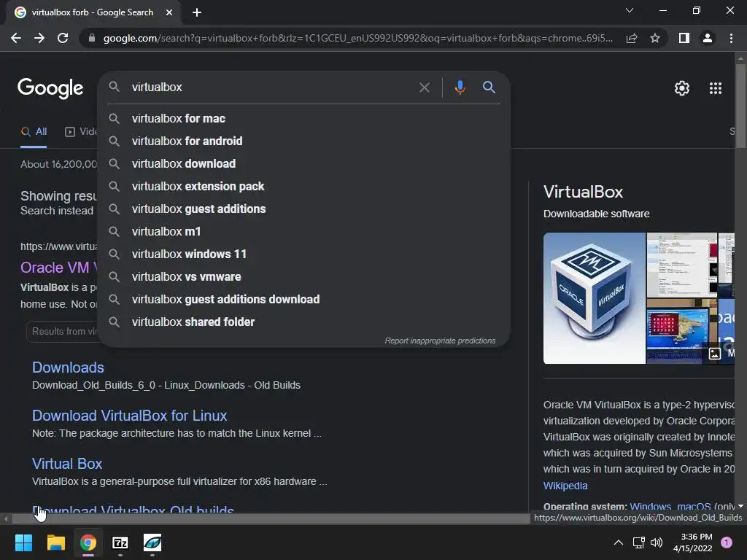Click Report inappropriate predictions
The image size is (747, 560).
[440, 341]
